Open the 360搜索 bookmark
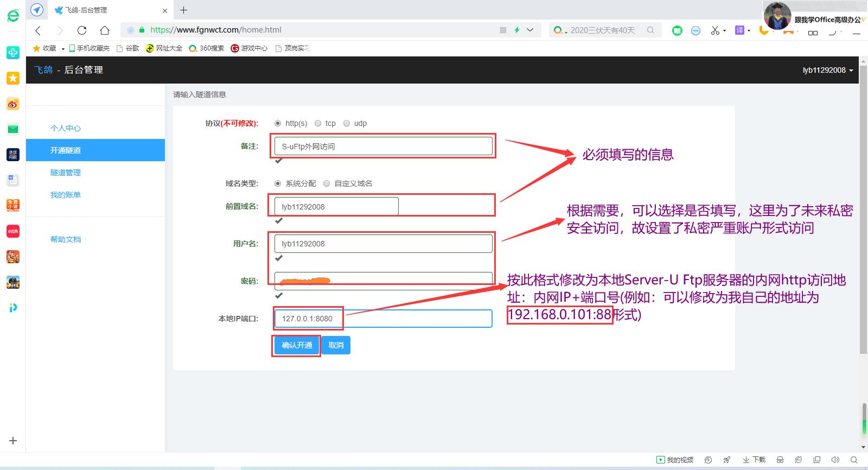 (207, 48)
